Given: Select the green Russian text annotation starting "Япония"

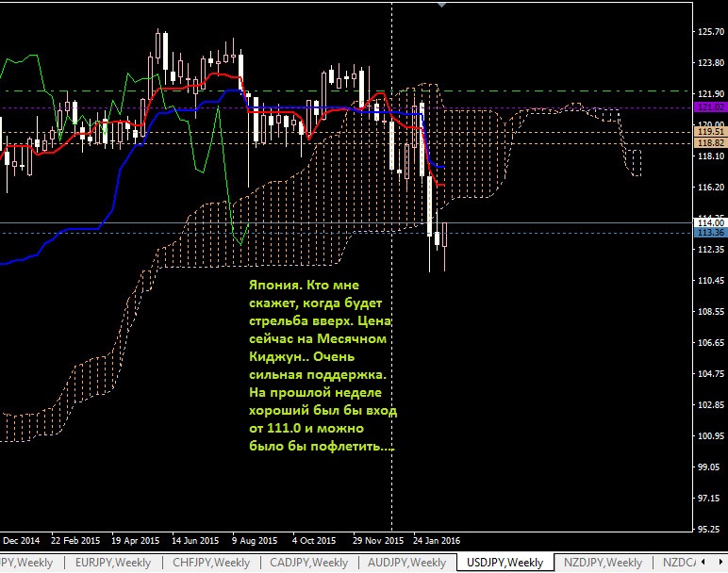Looking at the screenshot, I should (x=323, y=366).
